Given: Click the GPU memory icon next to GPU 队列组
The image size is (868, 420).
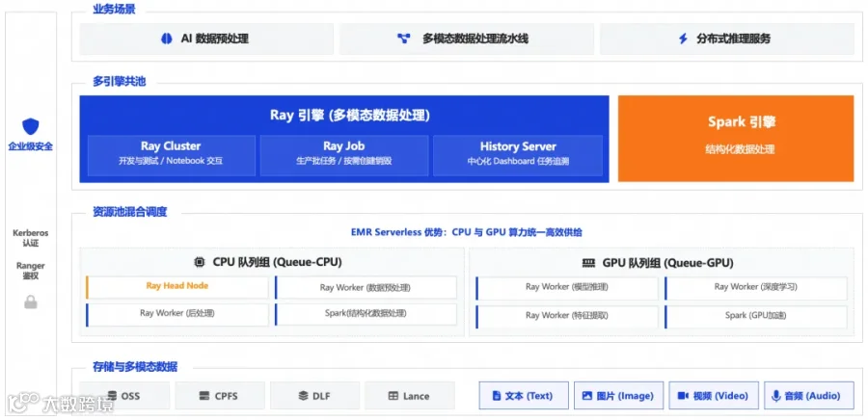Looking at the screenshot, I should pos(588,263).
